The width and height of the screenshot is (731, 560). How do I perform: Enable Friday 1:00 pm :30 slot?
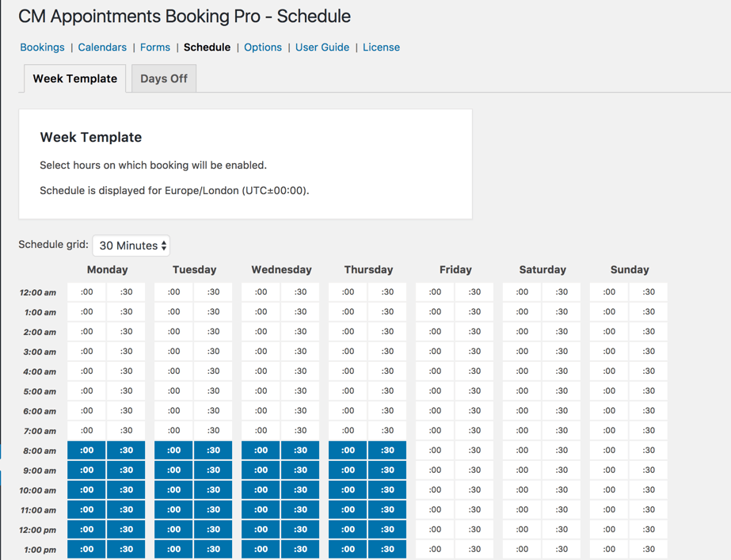tap(474, 550)
